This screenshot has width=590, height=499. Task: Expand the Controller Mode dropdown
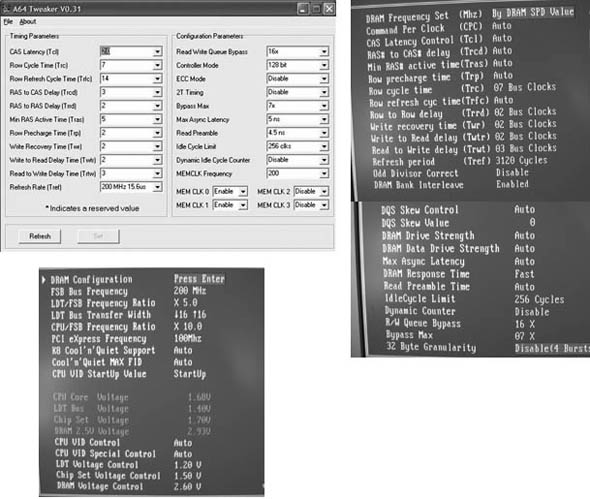tap(324, 65)
